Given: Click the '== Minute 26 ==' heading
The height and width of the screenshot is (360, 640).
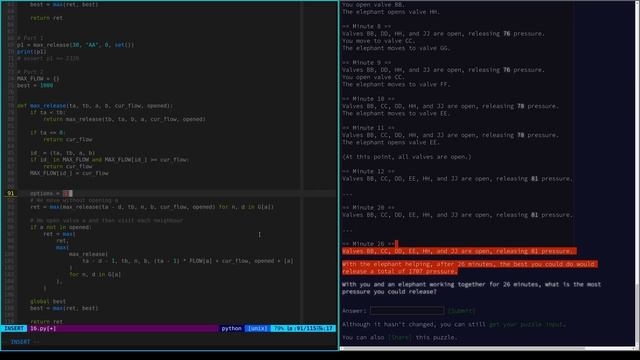Looking at the screenshot, I should pyautogui.click(x=368, y=244).
